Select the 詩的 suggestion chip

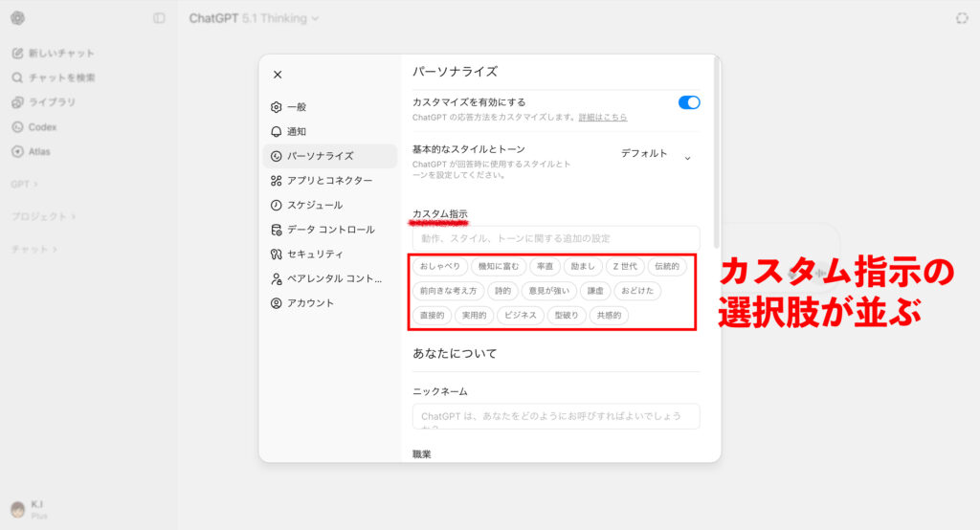pyautogui.click(x=503, y=291)
